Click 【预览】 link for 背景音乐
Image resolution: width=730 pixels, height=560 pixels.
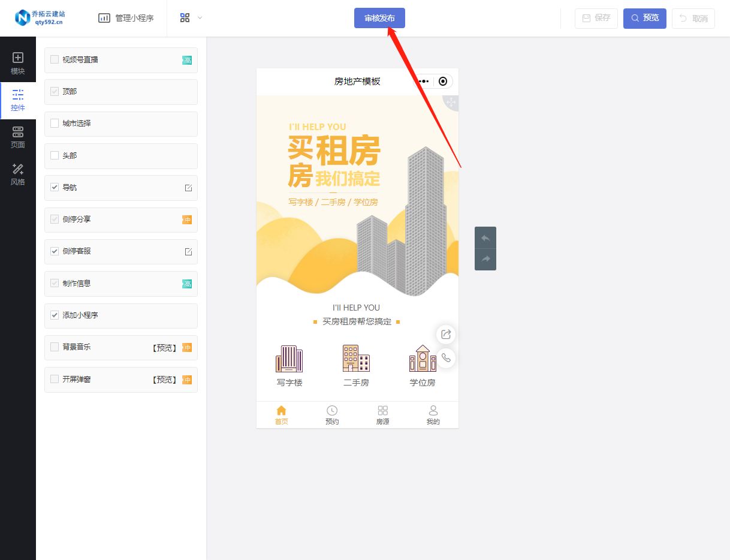point(164,347)
